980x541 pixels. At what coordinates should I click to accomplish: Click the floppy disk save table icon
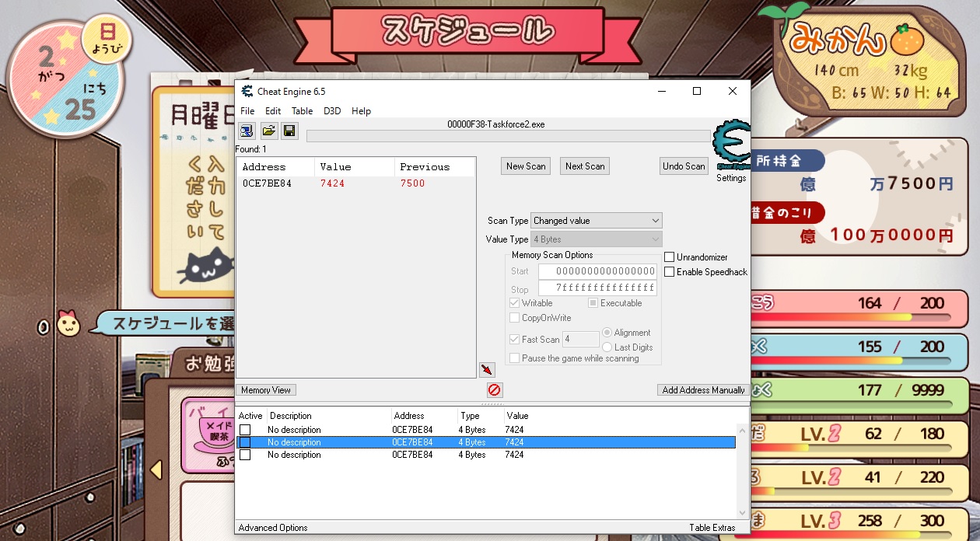(289, 131)
